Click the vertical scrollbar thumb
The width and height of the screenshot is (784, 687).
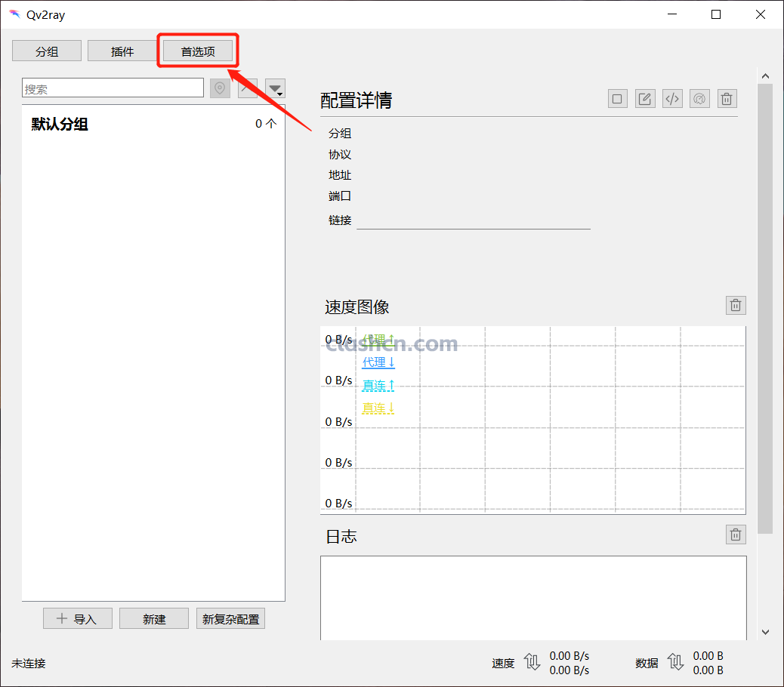click(765, 309)
